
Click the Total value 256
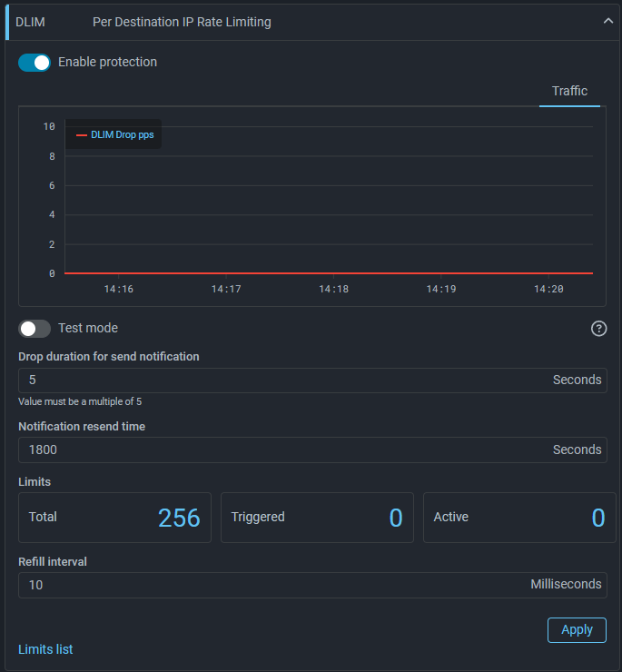click(179, 518)
